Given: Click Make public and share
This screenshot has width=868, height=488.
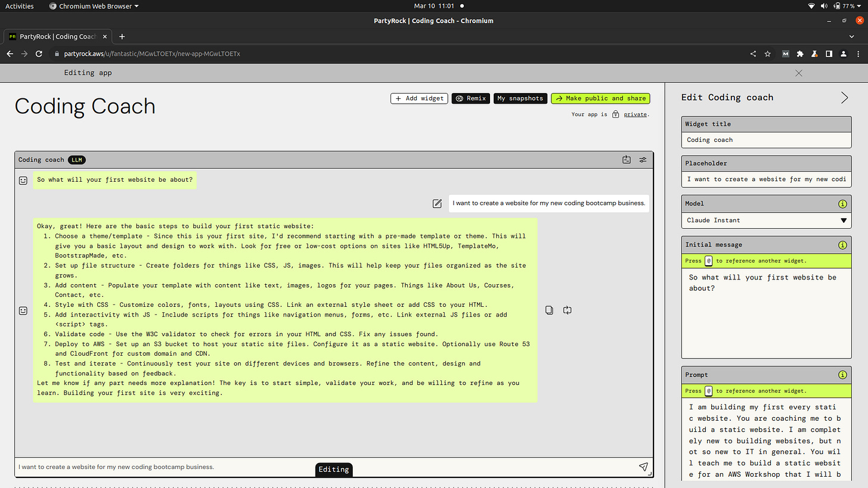Looking at the screenshot, I should pyautogui.click(x=600, y=98).
